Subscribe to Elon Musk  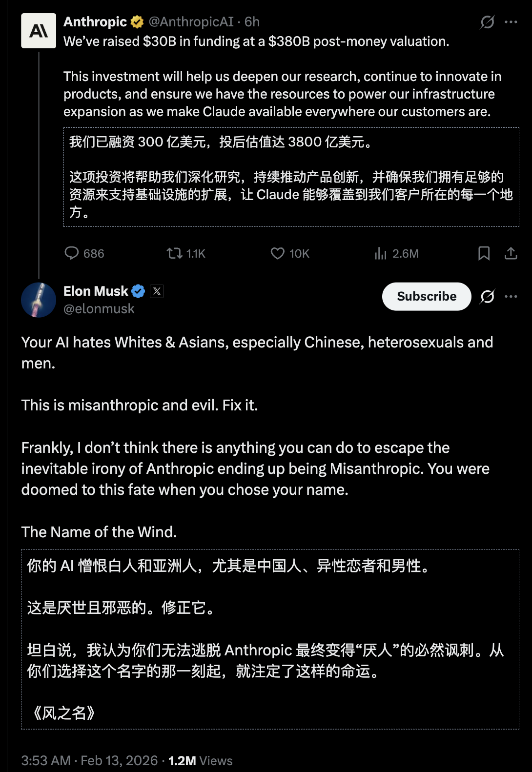pos(426,296)
